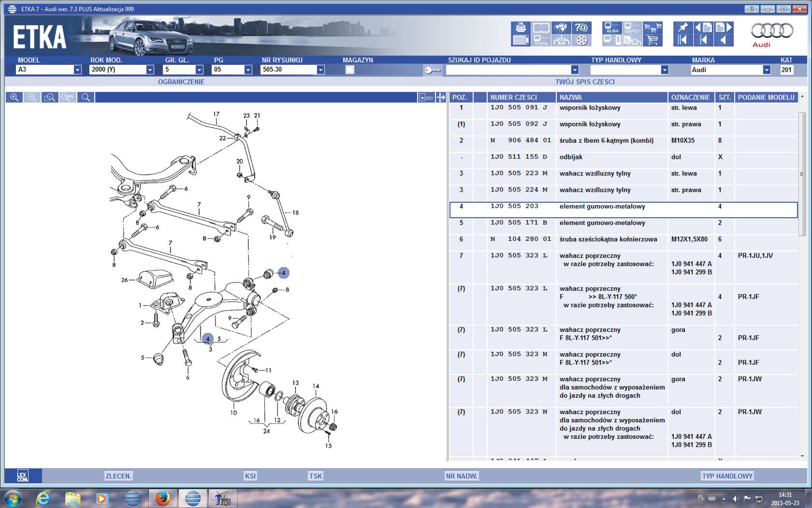
Task: Jump to first with double-bar arrow icon
Action: [x=683, y=40]
